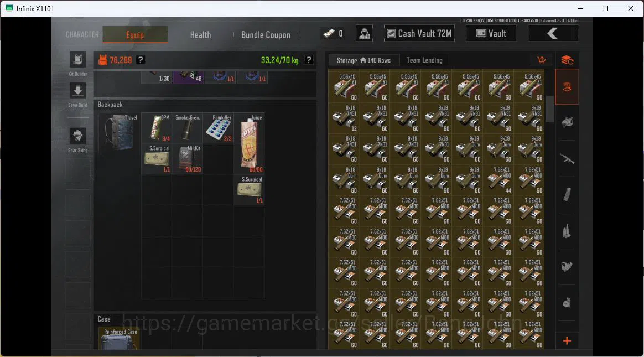
Task: Open the Bundle Coupon tab
Action: [x=266, y=34]
